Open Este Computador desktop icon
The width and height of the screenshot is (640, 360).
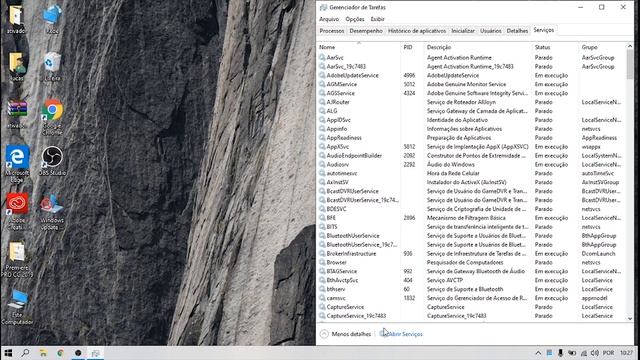pyautogui.click(x=17, y=307)
